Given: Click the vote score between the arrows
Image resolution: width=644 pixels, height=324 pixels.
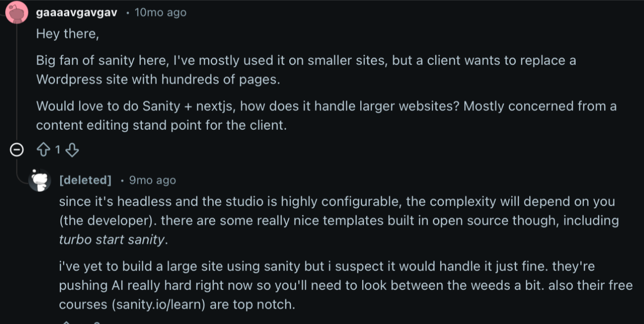Looking at the screenshot, I should (57, 150).
